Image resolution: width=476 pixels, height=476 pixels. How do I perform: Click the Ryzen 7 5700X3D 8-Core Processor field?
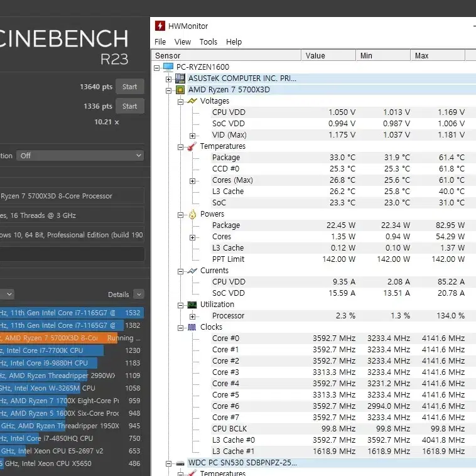(x=72, y=196)
